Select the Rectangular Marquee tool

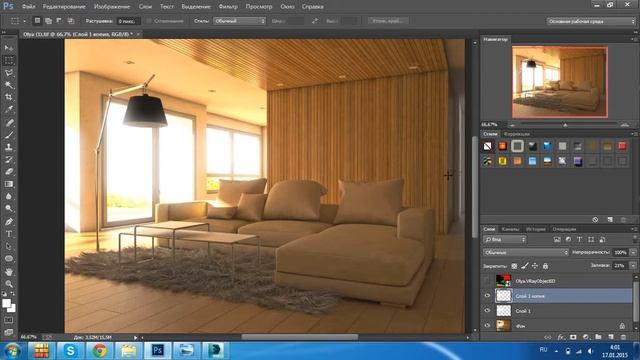point(9,60)
